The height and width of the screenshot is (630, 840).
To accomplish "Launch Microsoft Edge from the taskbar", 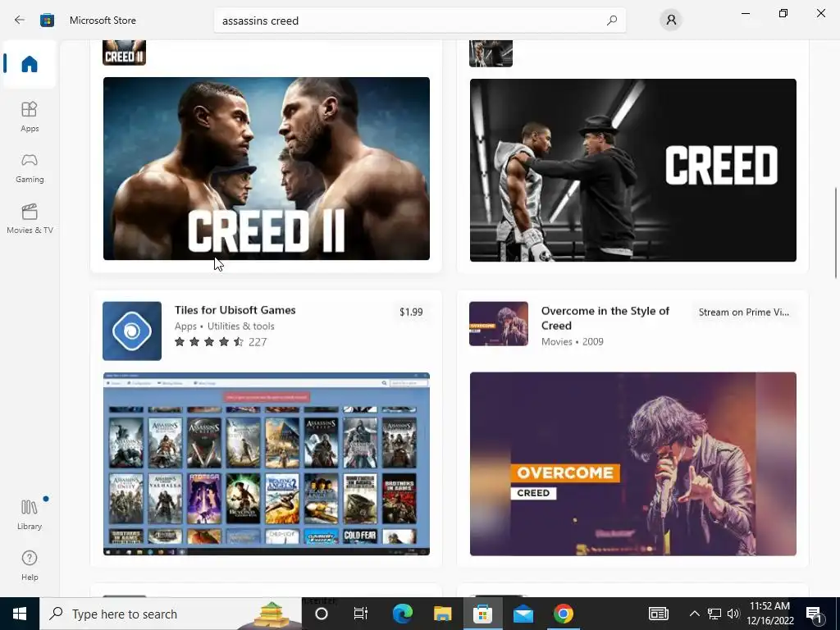I will [402, 614].
